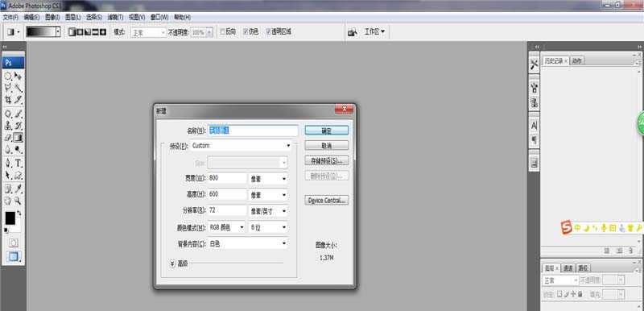Open the height unit 像素 dropdown
The width and height of the screenshot is (644, 311).
coord(268,195)
